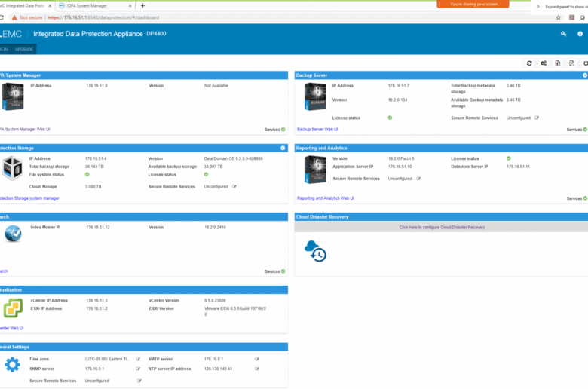Open the vCenter Web UI link

(11, 328)
